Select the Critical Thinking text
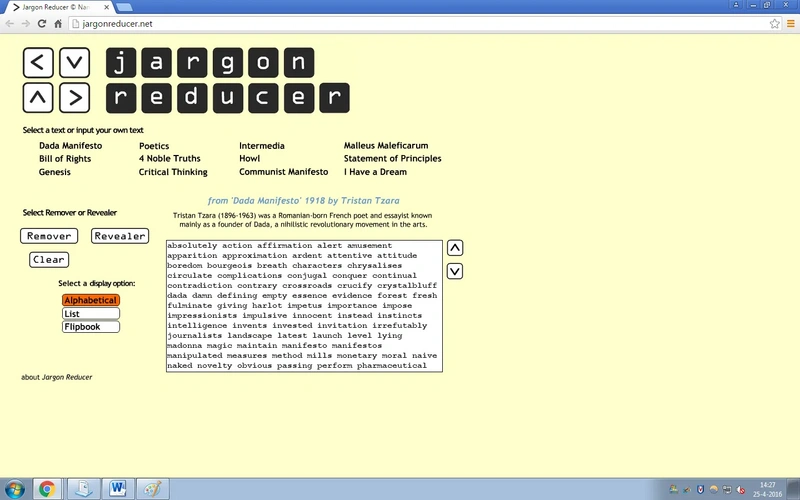Screen dimensions: 800x500 pyautogui.click(x=173, y=172)
